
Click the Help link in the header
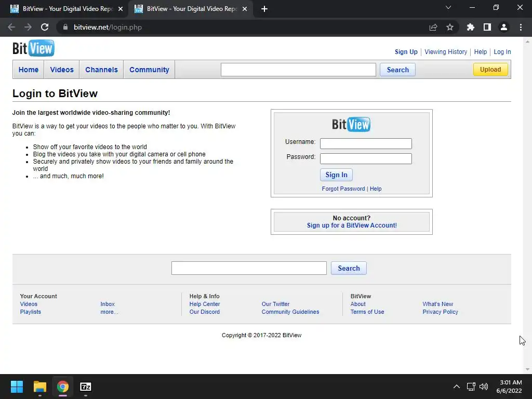pyautogui.click(x=480, y=52)
